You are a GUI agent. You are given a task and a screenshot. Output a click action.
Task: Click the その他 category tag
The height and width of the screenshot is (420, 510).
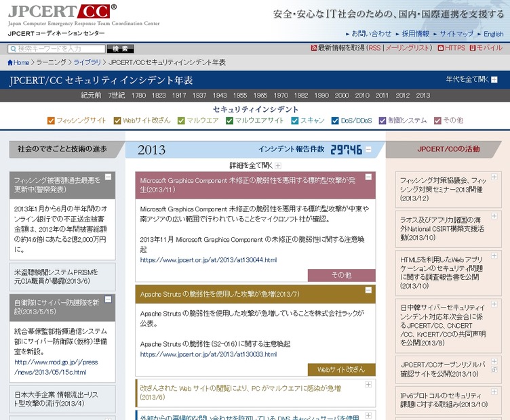[x=342, y=275]
